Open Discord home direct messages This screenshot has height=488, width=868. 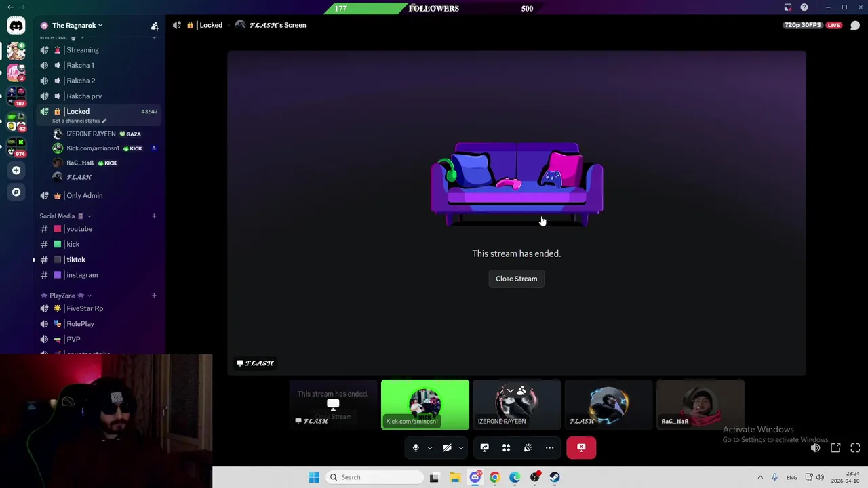[16, 26]
